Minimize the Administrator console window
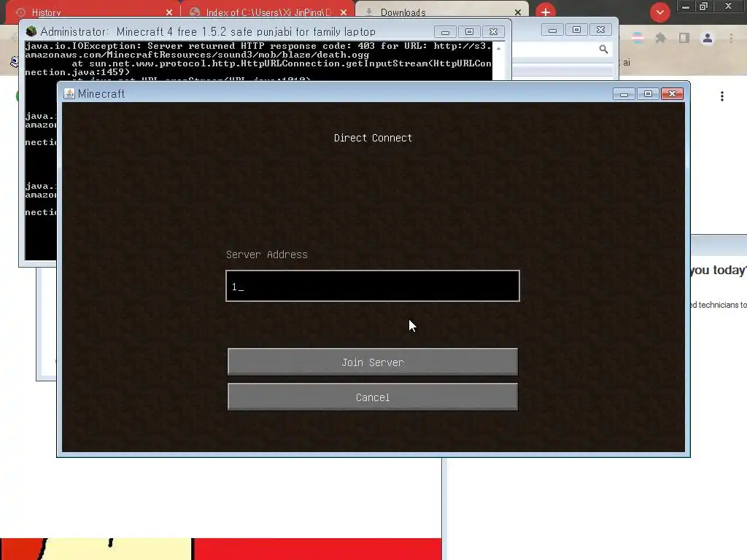The image size is (747, 560). pyautogui.click(x=445, y=32)
